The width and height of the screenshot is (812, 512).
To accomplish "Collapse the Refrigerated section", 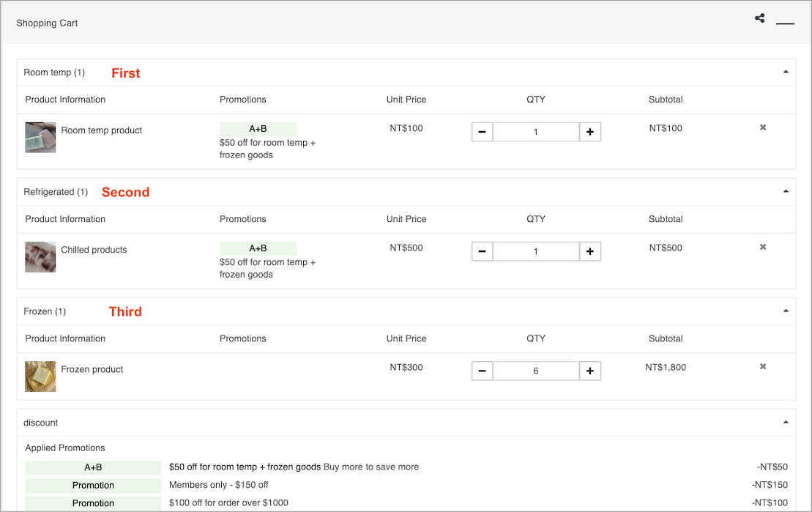I will pyautogui.click(x=786, y=191).
